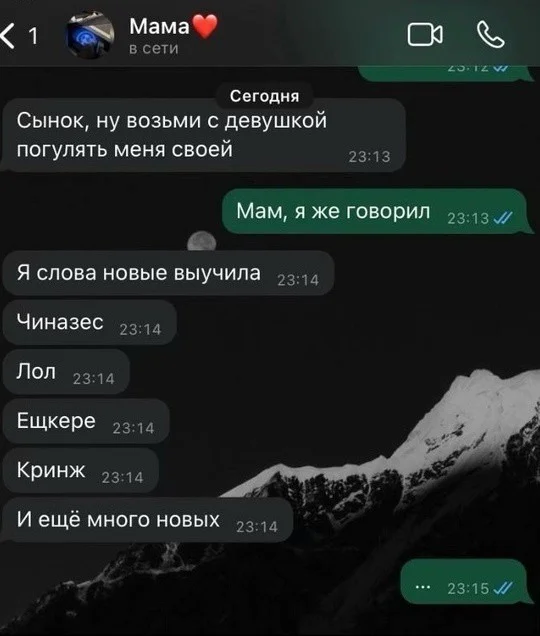The height and width of the screenshot is (636, 540).
Task: Select the 'Чиназес' message bubble
Action: point(89,322)
